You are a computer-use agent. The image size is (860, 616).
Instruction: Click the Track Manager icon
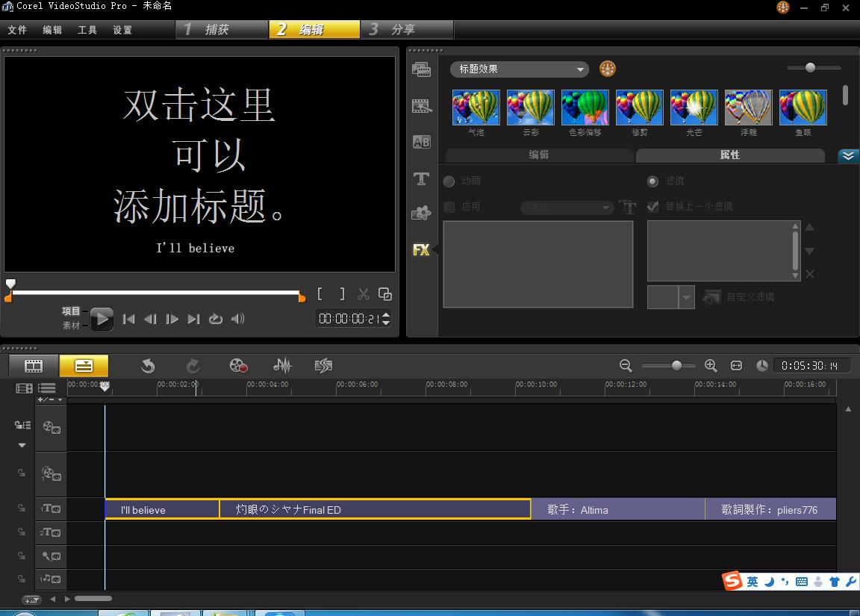(23, 388)
